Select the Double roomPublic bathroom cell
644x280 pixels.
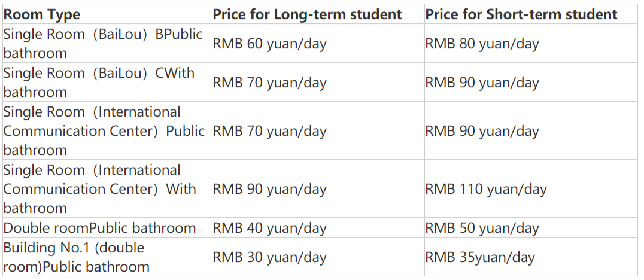coord(99,228)
